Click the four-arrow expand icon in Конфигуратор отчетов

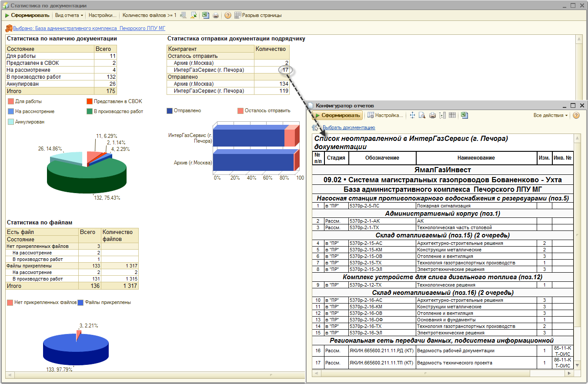pyautogui.click(x=412, y=115)
